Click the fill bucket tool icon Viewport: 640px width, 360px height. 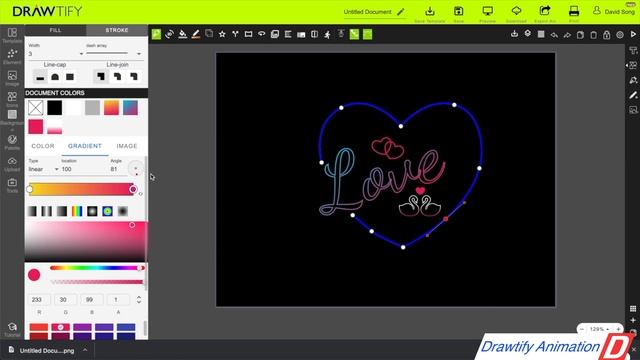click(x=182, y=34)
